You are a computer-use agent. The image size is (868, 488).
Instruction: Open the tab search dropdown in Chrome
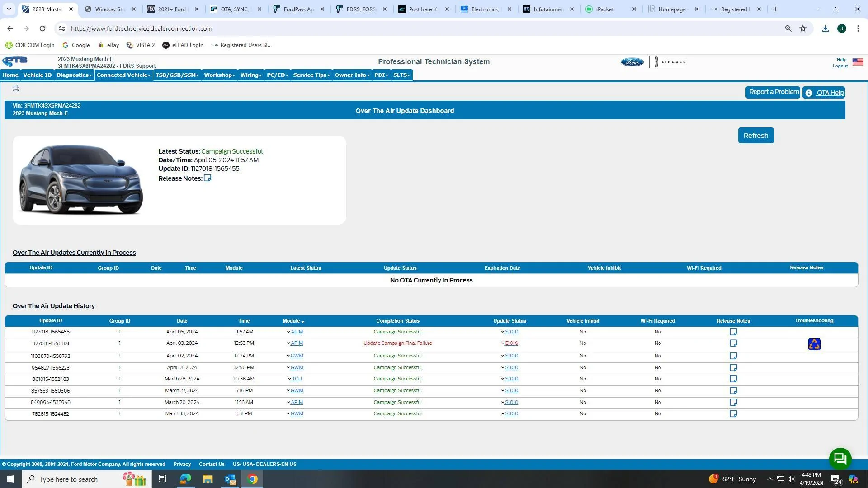[x=9, y=9]
